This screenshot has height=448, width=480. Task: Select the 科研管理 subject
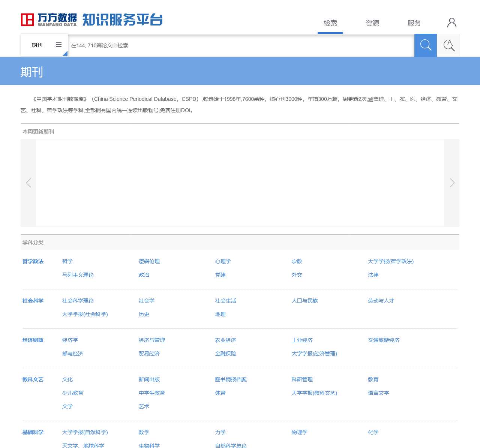(x=302, y=380)
